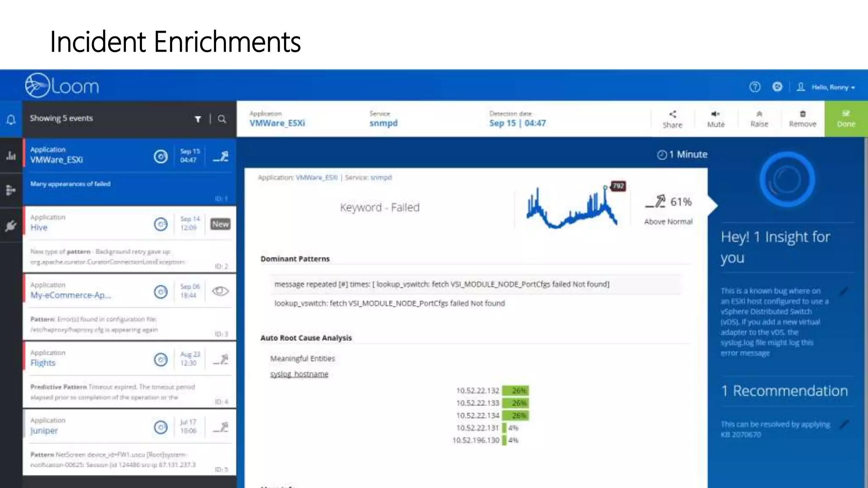Remove the incident with trash icon

coord(802,119)
